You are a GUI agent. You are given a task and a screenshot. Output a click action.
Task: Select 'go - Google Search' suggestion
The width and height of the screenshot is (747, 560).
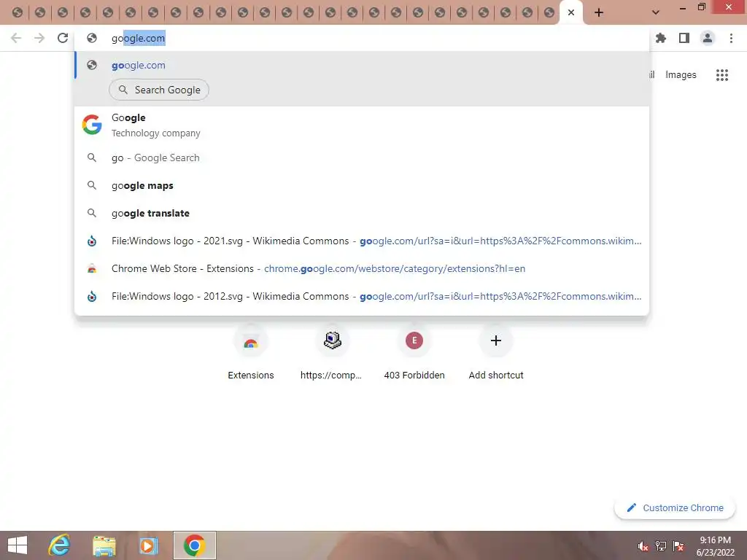tap(362, 157)
